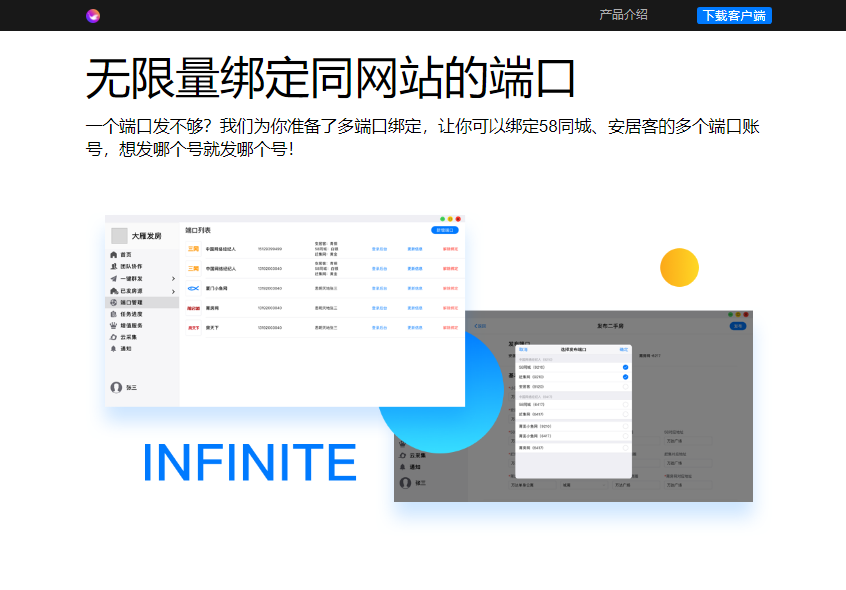
Task: Click the 任务进度 icon in the sidebar
Action: (x=113, y=314)
